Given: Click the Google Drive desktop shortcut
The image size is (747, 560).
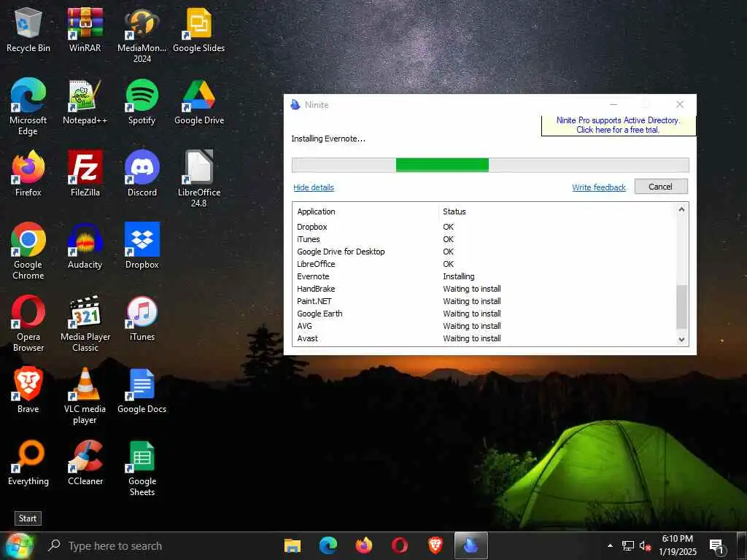Looking at the screenshot, I should click(198, 102).
